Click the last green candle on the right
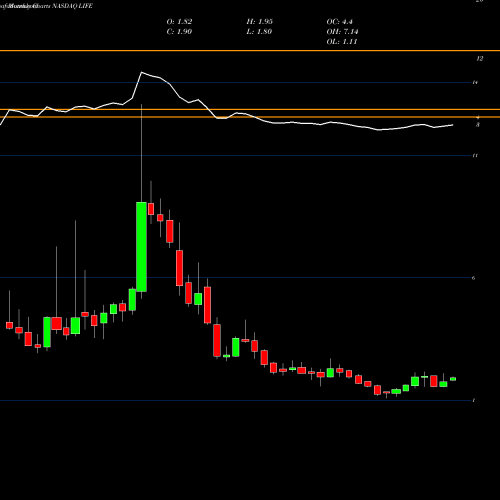Image resolution: width=500 pixels, height=500 pixels. 453,379
